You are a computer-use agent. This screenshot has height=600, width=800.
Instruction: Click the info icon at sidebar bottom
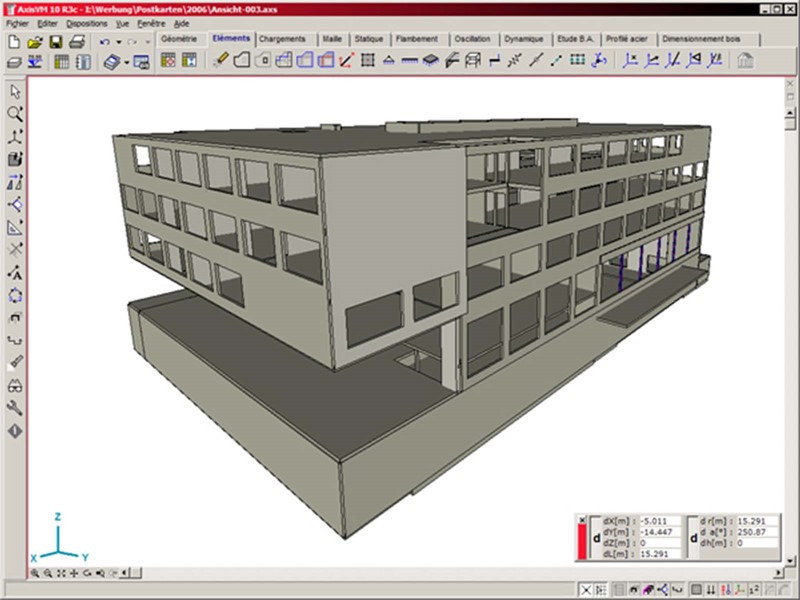[15, 431]
